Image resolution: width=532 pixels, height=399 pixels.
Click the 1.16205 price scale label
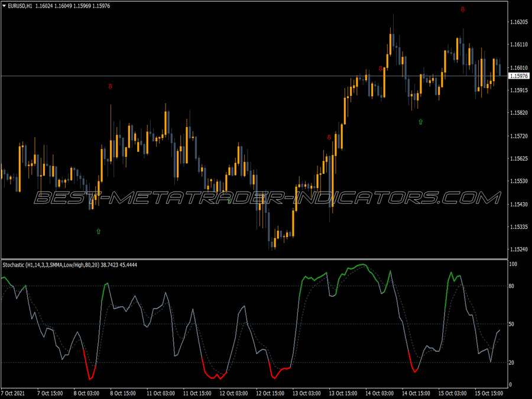point(519,22)
